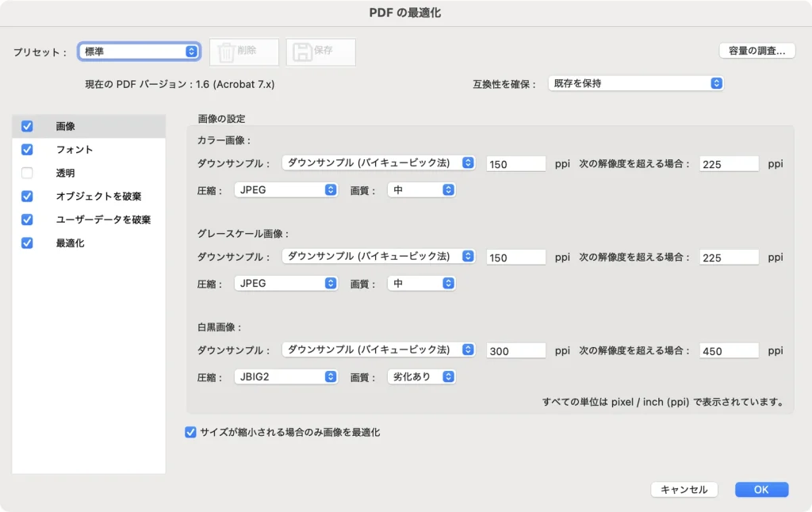The width and height of the screenshot is (812, 512).
Task: Click the 白黒画像 300 ppi field
Action: click(x=515, y=351)
